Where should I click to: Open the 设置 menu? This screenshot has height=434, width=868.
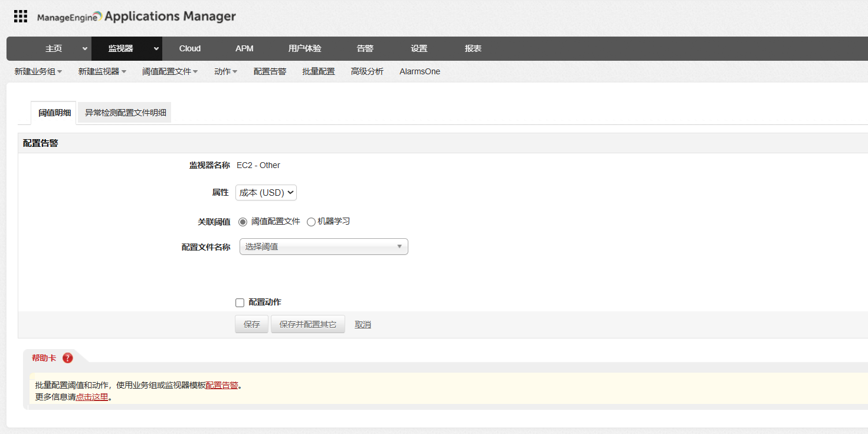(419, 48)
